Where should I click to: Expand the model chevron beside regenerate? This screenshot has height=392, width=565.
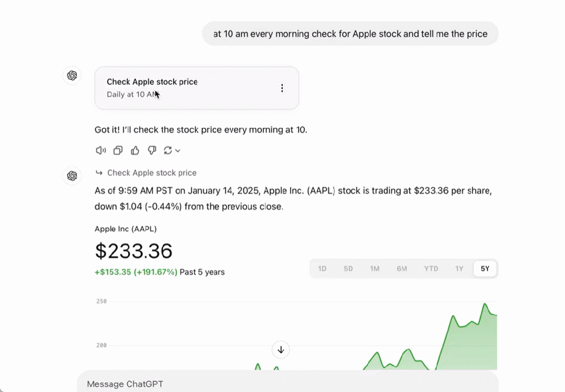[x=178, y=151]
